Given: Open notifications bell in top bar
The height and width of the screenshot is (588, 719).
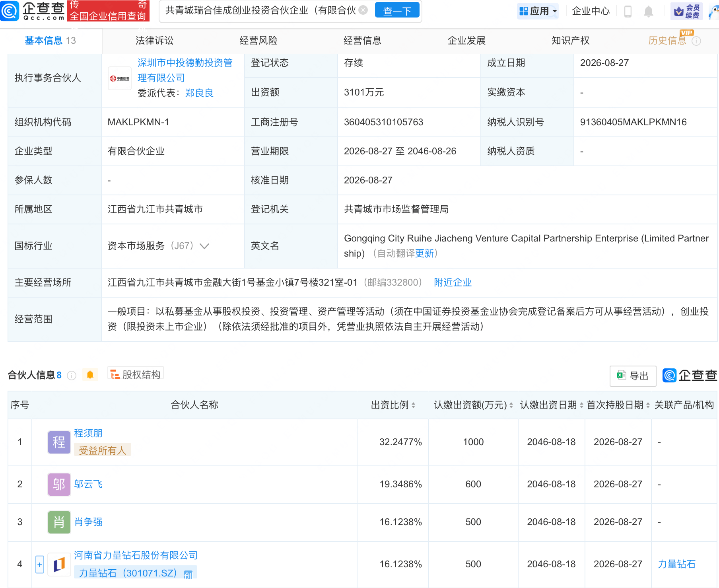Looking at the screenshot, I should point(649,11).
